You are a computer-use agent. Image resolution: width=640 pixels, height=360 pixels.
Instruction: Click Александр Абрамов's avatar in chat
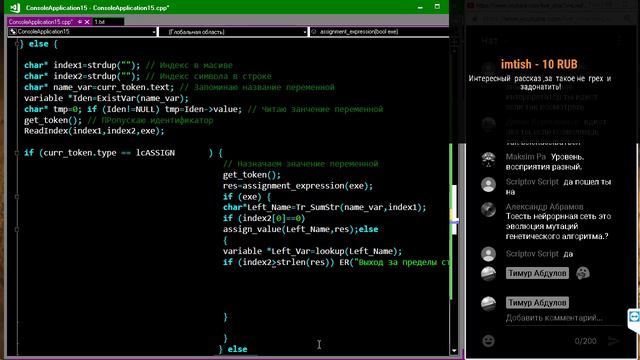[488, 209]
